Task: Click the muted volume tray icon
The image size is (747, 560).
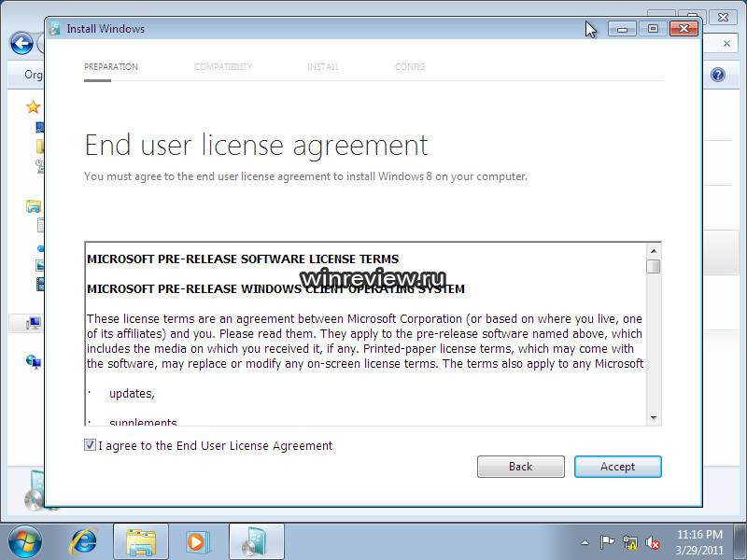Action: pyautogui.click(x=653, y=542)
